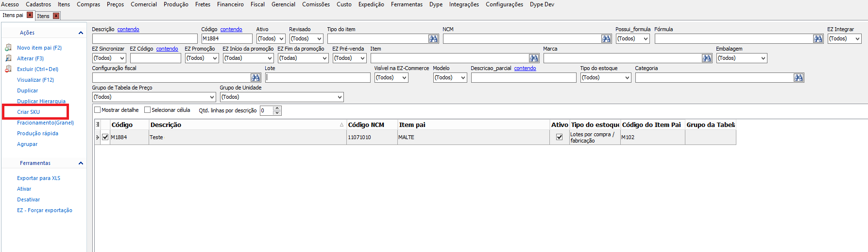Increase Qtd. linhas por descrição stepper
Image resolution: width=868 pixels, height=252 pixels.
pos(277,108)
